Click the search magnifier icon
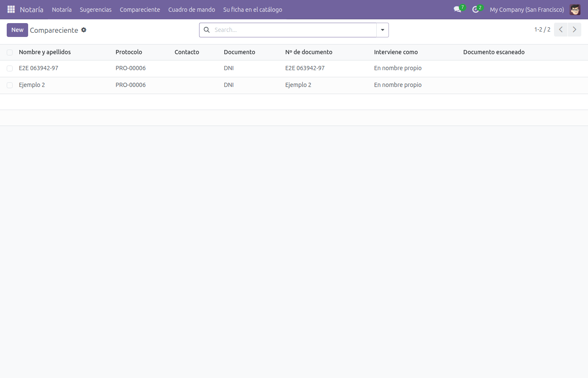The height and width of the screenshot is (378, 588). pyautogui.click(x=207, y=30)
